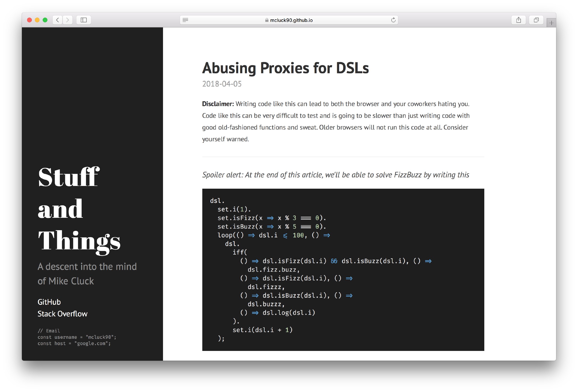The image size is (578, 392).
Task: Open Reader view icon in address bar
Action: click(x=185, y=20)
